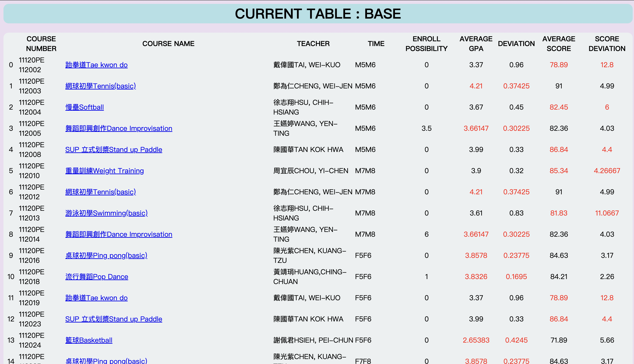Open Dance Improvisation link for course 112005
This screenshot has height=364, width=634.
tap(119, 128)
